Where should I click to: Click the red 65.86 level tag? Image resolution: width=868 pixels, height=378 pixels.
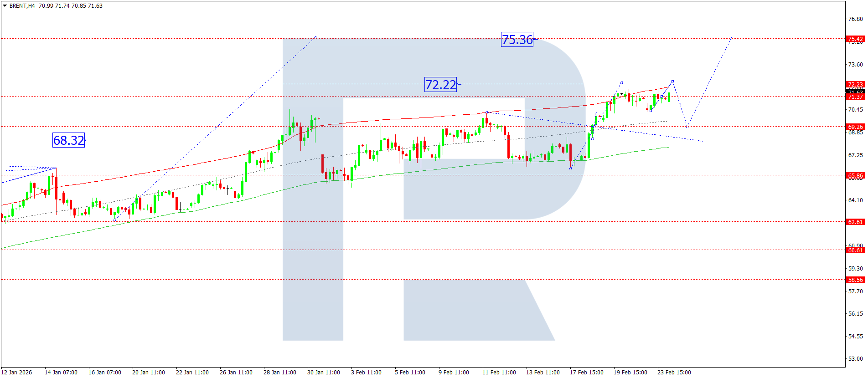coord(855,175)
